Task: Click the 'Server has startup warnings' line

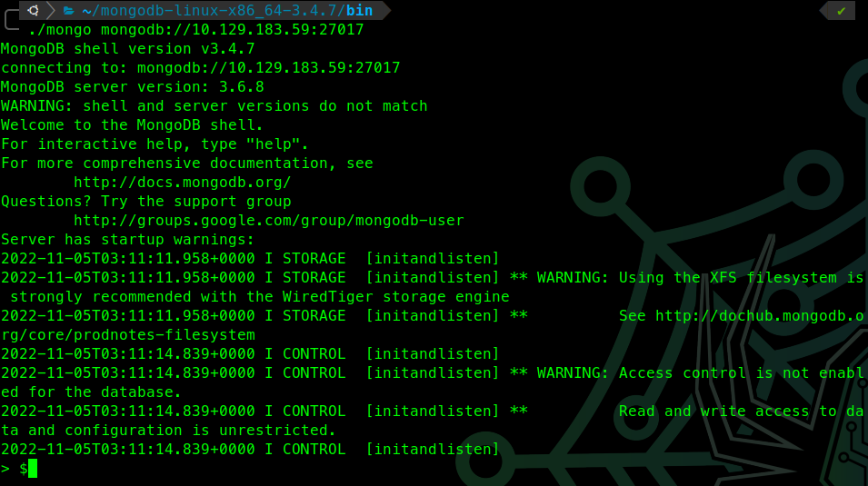Action: tap(127, 240)
